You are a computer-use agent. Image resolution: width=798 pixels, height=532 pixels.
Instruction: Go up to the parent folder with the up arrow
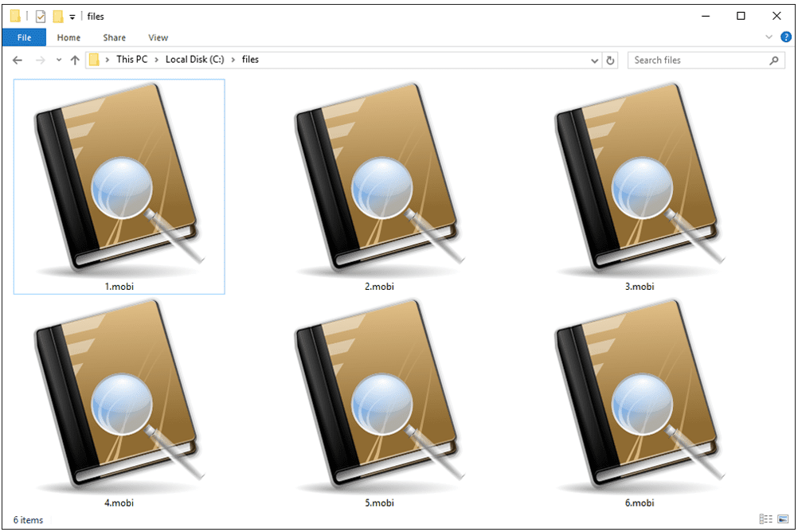[74, 60]
